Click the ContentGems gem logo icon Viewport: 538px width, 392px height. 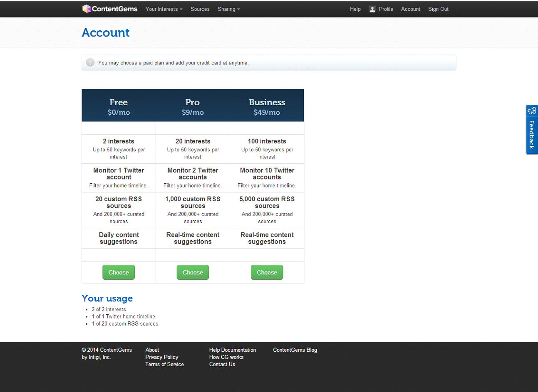tap(87, 9)
